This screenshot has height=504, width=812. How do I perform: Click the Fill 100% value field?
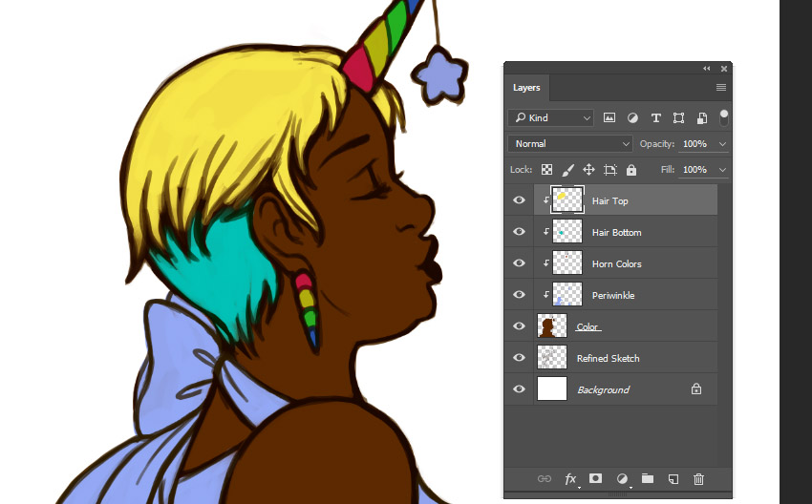(x=694, y=170)
